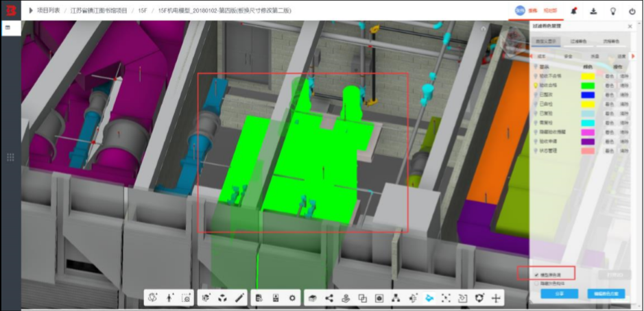644x311 pixels.
Task: Click the blue 分享 button
Action: (x=560, y=294)
